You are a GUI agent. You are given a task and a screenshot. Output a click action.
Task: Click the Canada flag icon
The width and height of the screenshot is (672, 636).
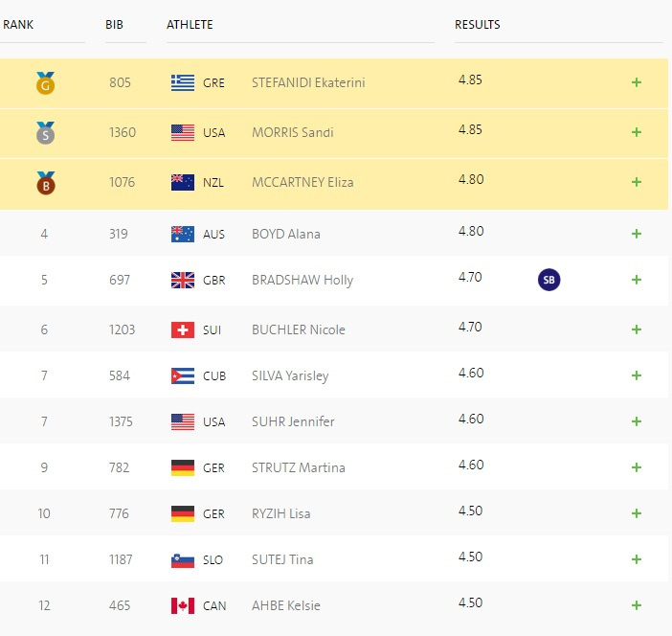tap(182, 605)
